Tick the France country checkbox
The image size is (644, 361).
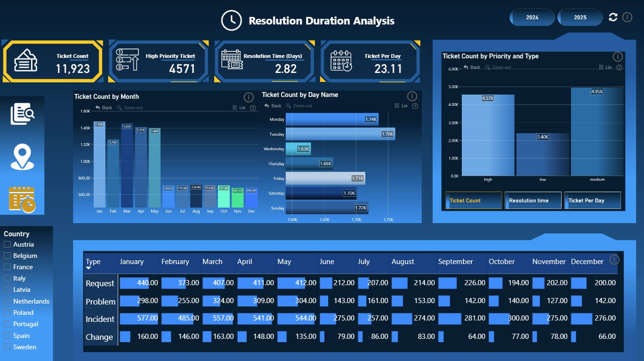(7, 267)
